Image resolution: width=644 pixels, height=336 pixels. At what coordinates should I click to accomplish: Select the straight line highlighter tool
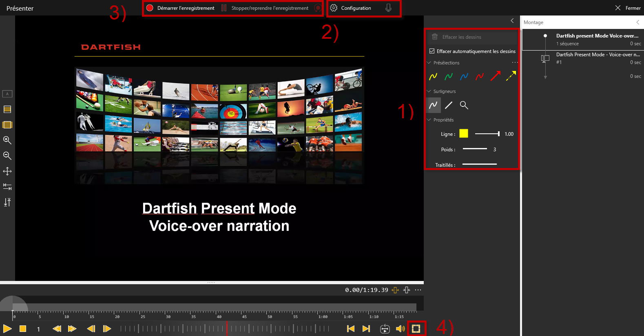pos(449,105)
